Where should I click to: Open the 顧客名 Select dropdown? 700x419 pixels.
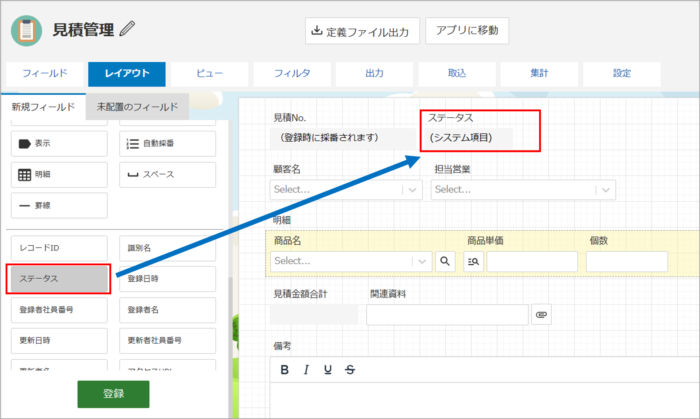(x=346, y=190)
